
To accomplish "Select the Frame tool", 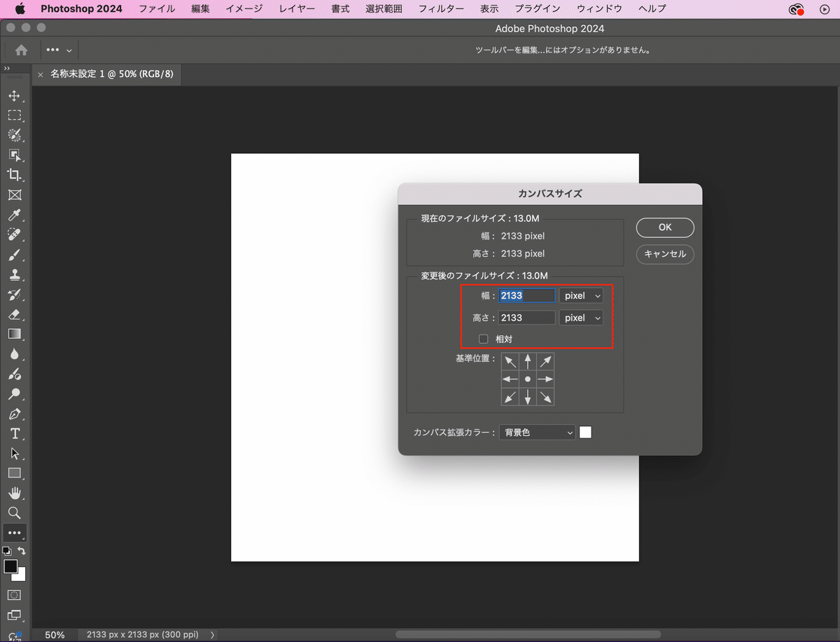I will tap(15, 195).
